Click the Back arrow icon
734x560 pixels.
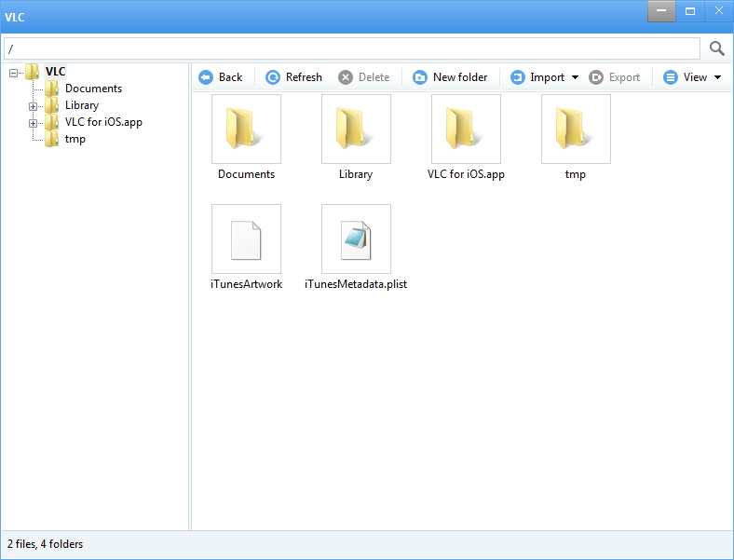(x=206, y=77)
